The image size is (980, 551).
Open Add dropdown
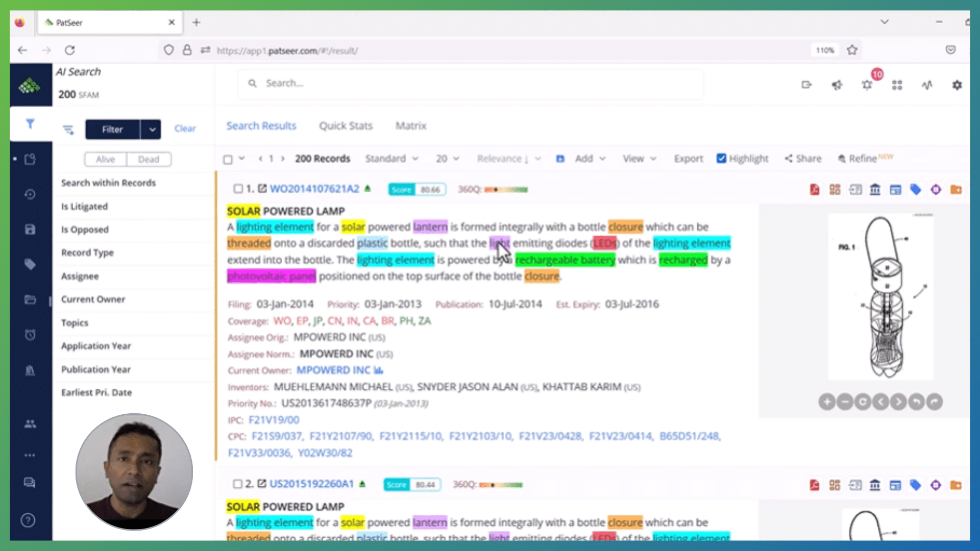pos(590,159)
